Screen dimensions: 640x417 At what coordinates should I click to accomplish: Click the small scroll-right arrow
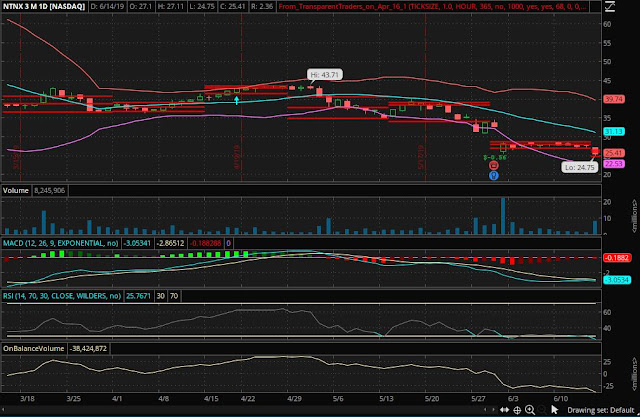coord(493,410)
